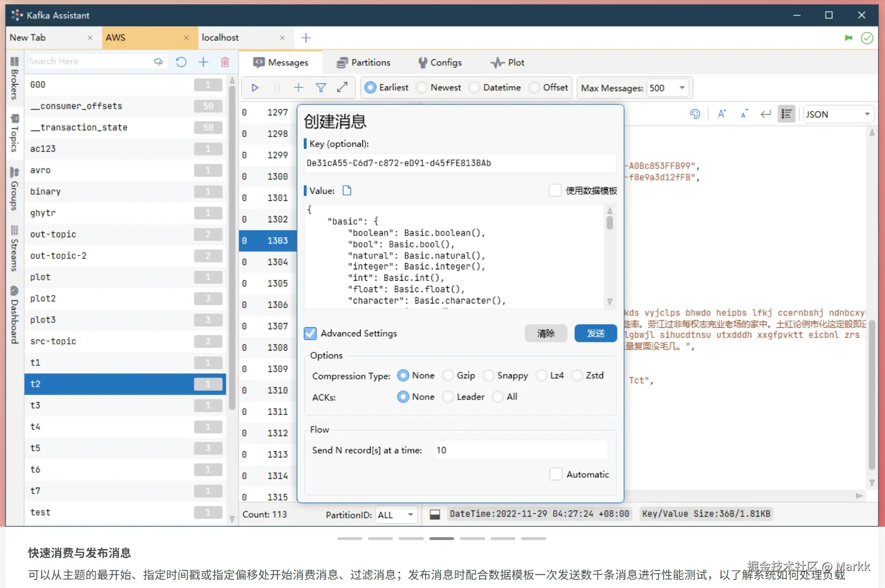Select the plot3 topic
Screen dimensions: 885x588
(125, 320)
